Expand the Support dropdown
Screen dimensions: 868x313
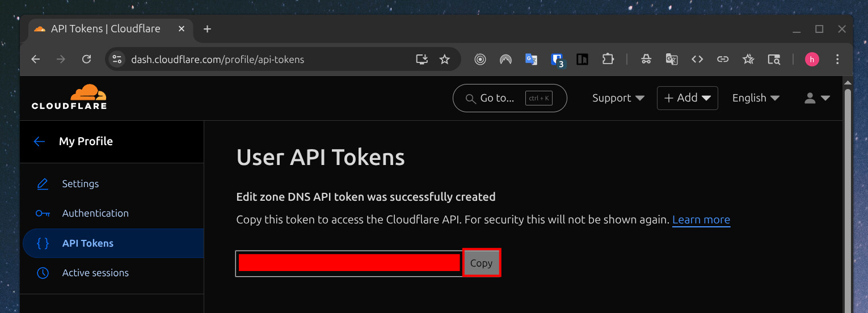click(x=618, y=98)
